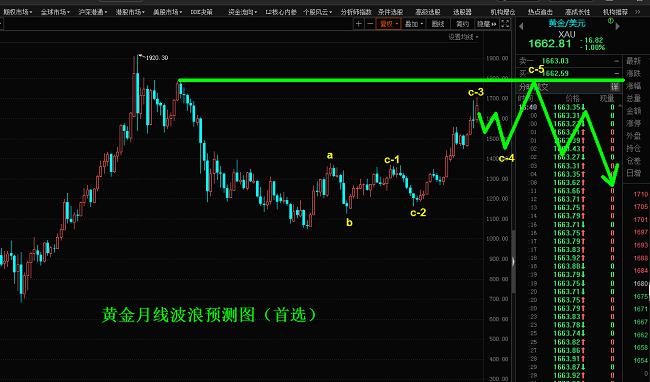Screen dimensions: 650x382
Task: Click 热点追击 in top menu
Action: [x=540, y=12]
